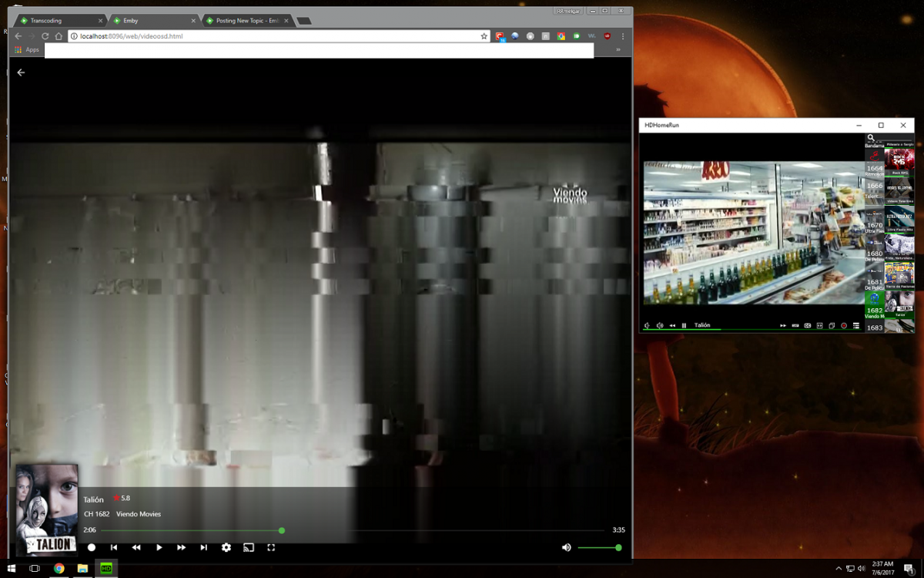Go back using the Emby player arrow
This screenshot has width=924, height=578.
click(21, 72)
